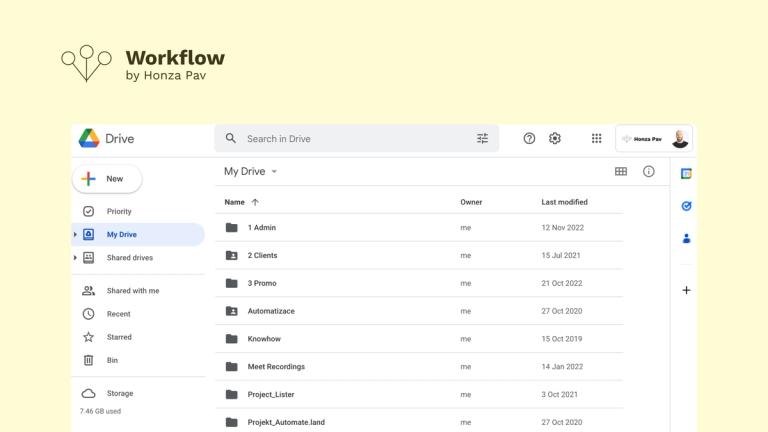Click the Bin trash icon
Screen dimensions: 768x432
point(88,360)
